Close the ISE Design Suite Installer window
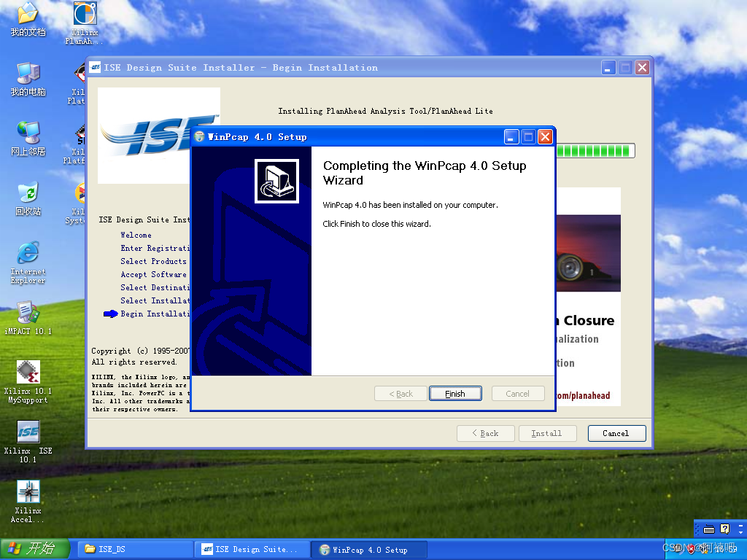This screenshot has height=560, width=747. (x=642, y=68)
